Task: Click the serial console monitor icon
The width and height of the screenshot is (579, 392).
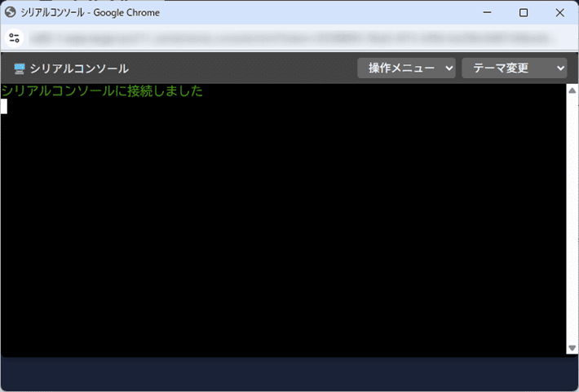Action: point(20,68)
